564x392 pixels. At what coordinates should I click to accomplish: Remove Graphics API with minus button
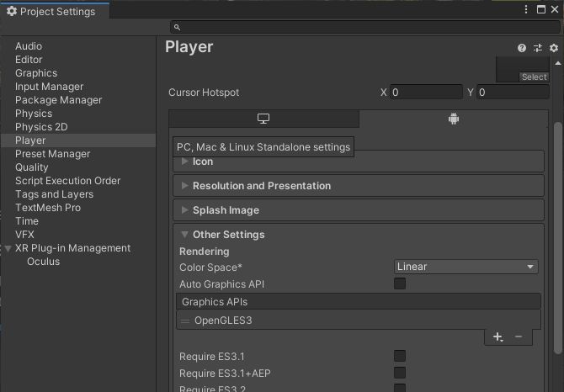(519, 336)
